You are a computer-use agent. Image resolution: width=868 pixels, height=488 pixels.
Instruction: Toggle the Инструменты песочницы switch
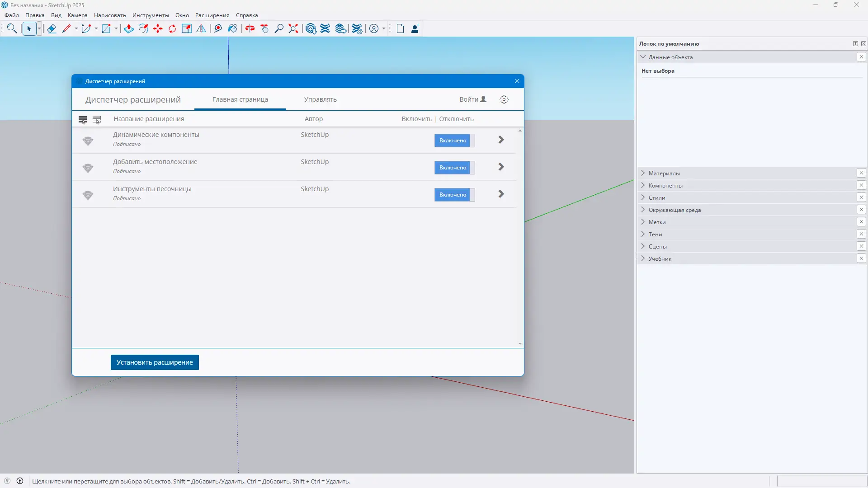tap(454, 195)
